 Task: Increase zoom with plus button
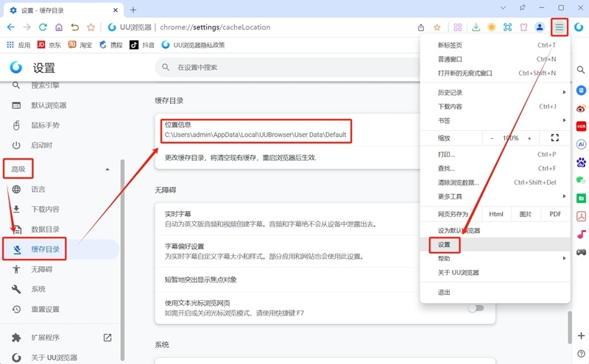click(x=529, y=138)
